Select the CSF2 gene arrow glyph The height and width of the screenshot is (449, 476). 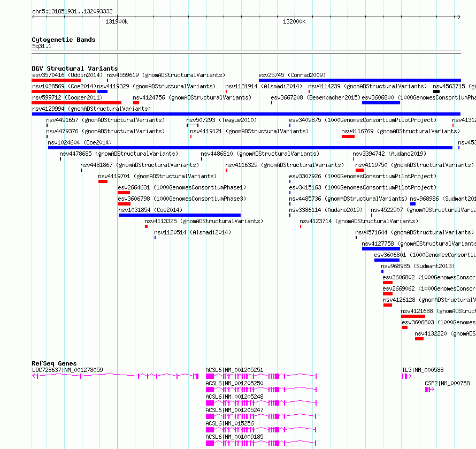click(429, 390)
